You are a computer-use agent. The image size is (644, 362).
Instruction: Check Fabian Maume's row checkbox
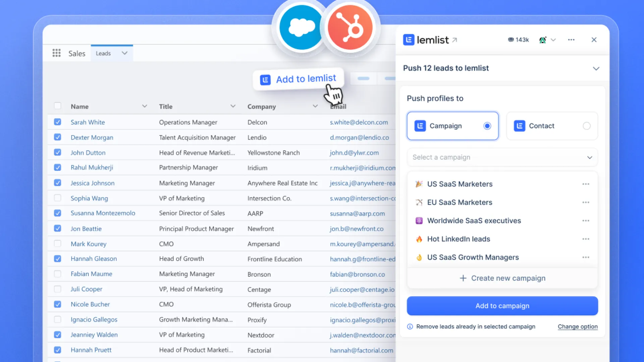(57, 274)
